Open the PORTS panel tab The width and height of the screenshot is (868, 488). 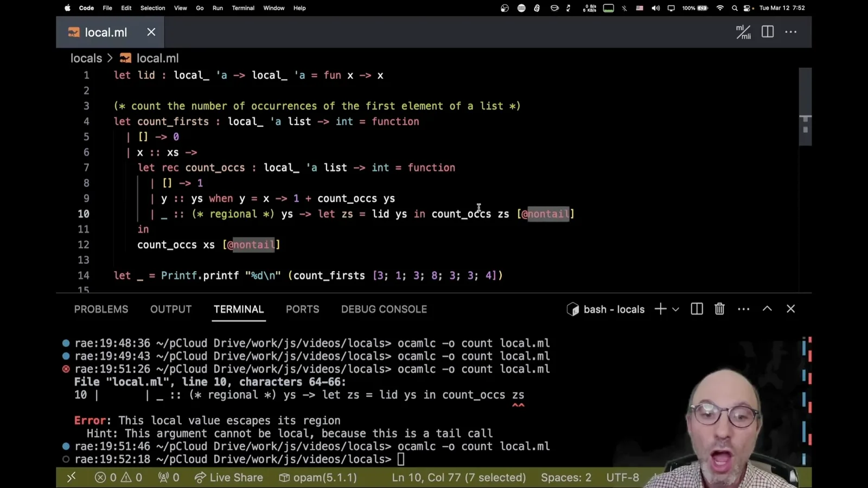(303, 309)
